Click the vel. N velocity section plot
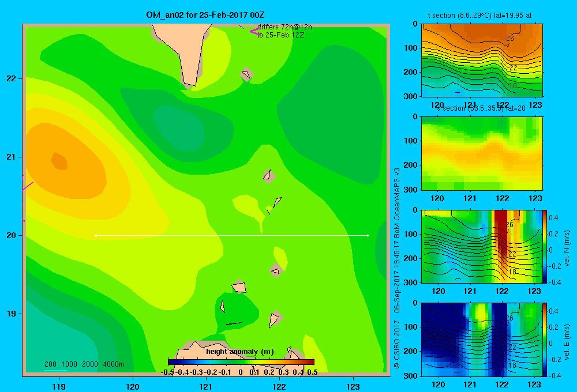The height and width of the screenshot is (392, 577). pyautogui.click(x=482, y=246)
